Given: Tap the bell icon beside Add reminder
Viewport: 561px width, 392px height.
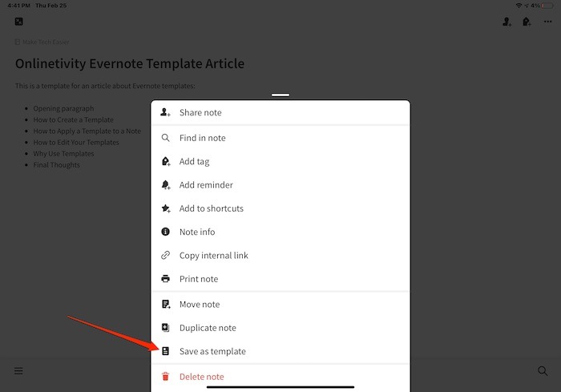Looking at the screenshot, I should pos(166,184).
